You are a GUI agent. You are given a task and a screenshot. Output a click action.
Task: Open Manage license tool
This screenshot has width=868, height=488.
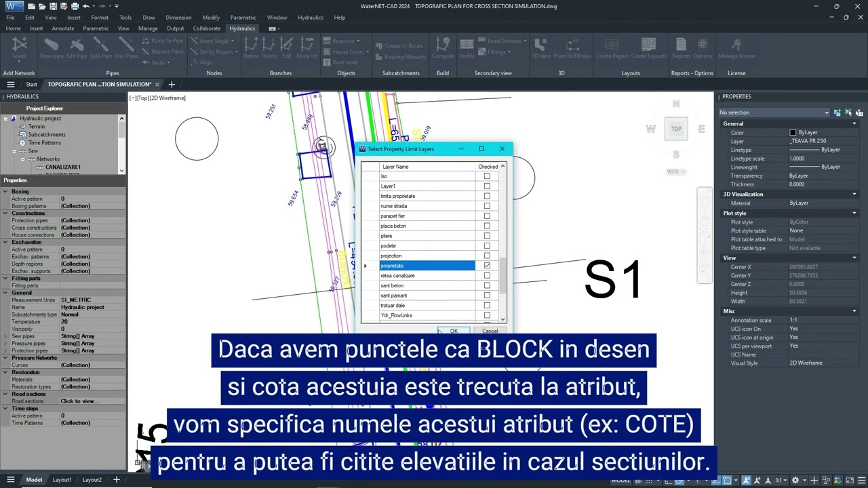coord(736,47)
